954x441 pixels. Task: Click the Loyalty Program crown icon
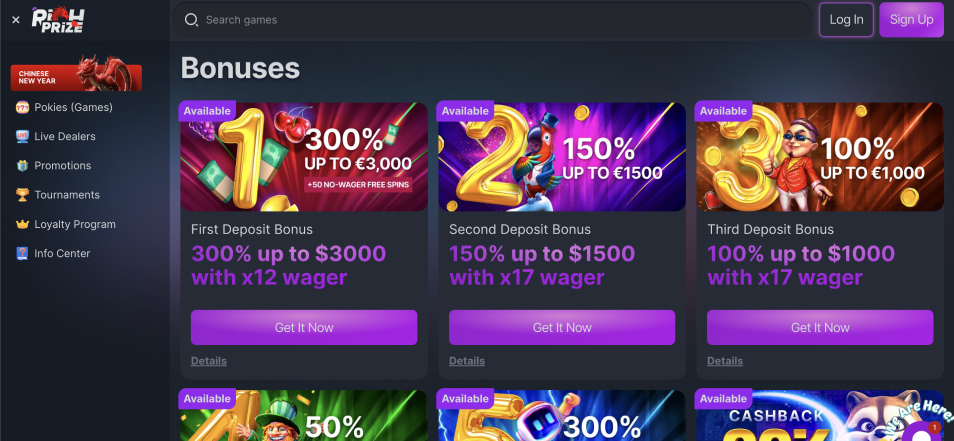point(23,224)
